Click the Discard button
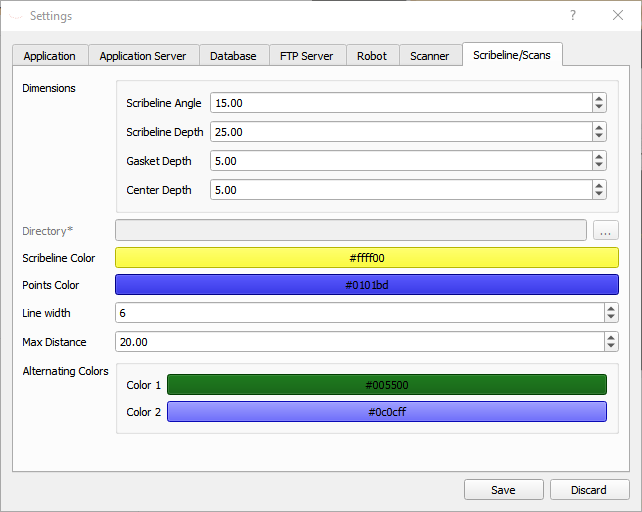The height and width of the screenshot is (512, 642). 589,490
